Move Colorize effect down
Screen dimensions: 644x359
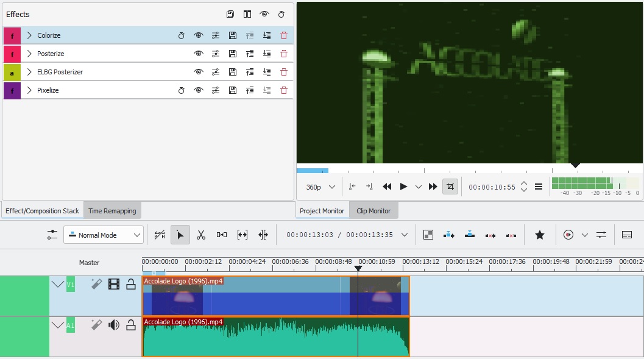coord(267,36)
